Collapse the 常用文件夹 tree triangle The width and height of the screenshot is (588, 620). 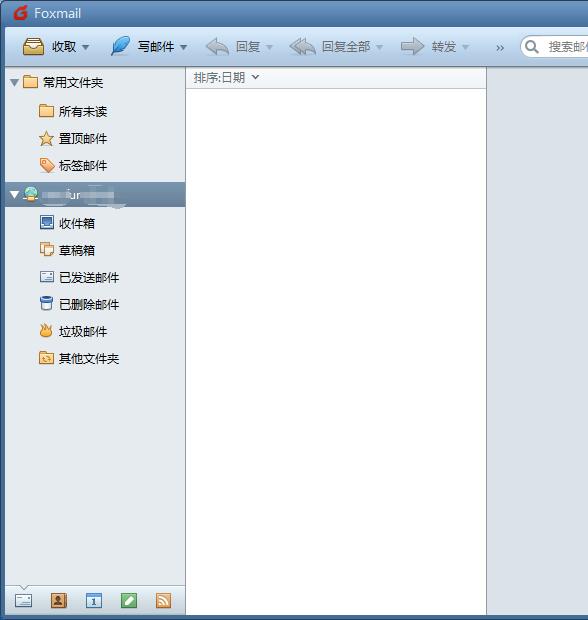coord(15,83)
